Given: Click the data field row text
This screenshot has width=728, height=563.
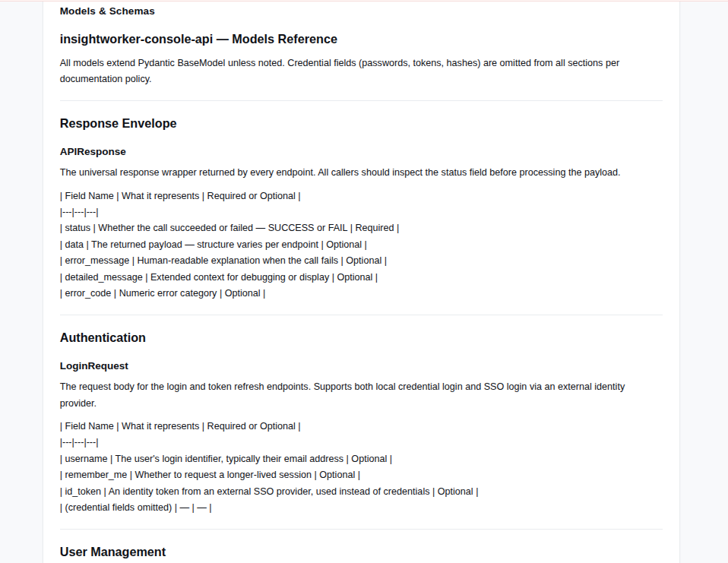Looking at the screenshot, I should click(x=213, y=245).
